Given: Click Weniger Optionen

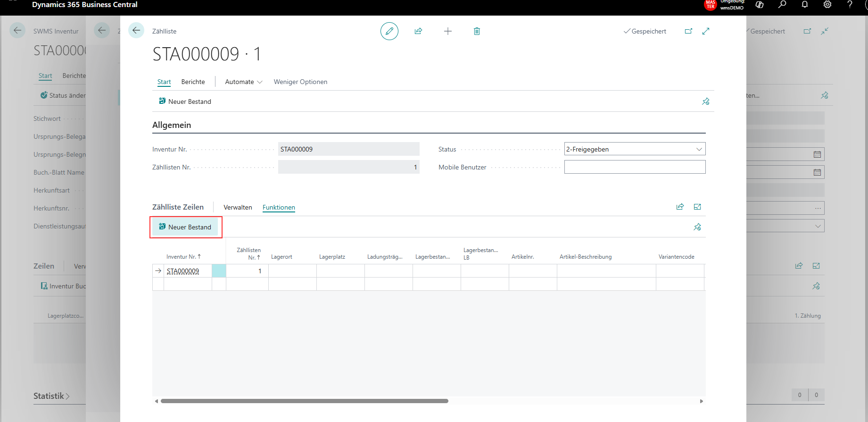Looking at the screenshot, I should coord(300,82).
